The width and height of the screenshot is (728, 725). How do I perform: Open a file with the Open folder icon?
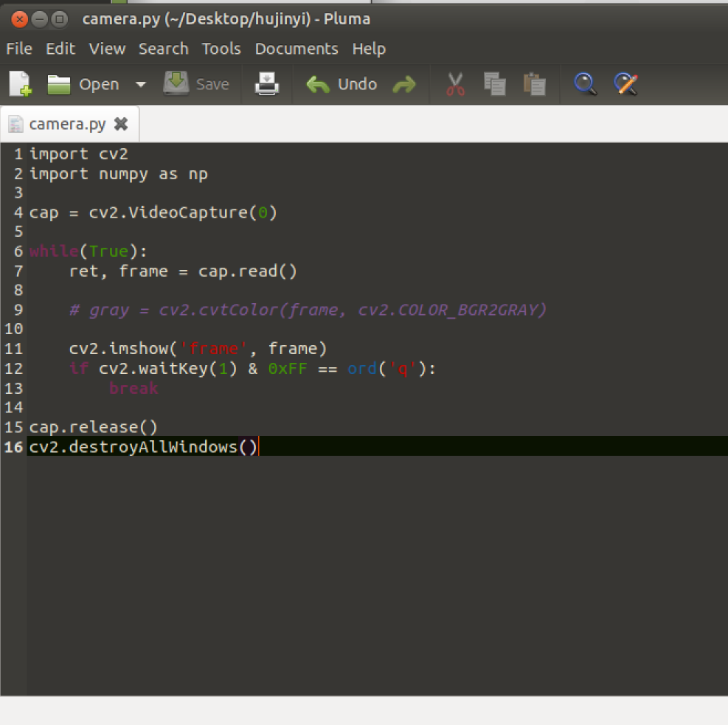pos(58,83)
